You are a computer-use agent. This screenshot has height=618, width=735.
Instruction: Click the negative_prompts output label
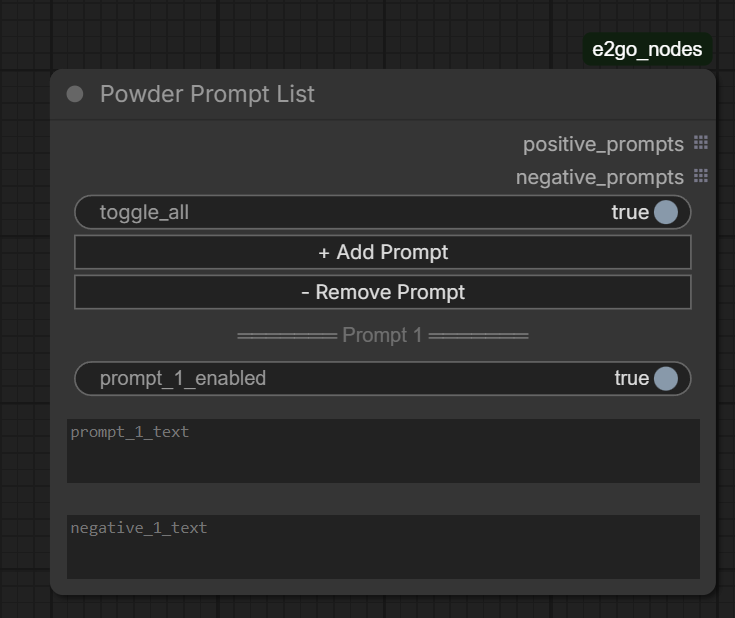[x=600, y=178]
